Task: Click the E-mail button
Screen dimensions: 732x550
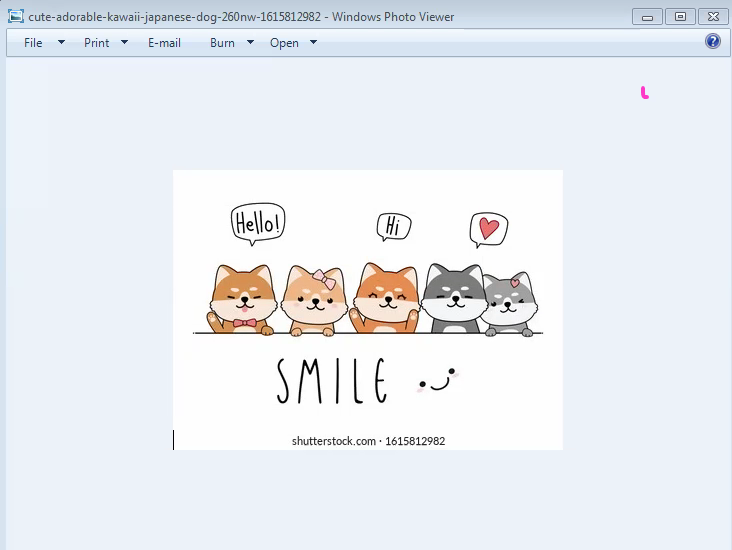Action: coord(164,43)
